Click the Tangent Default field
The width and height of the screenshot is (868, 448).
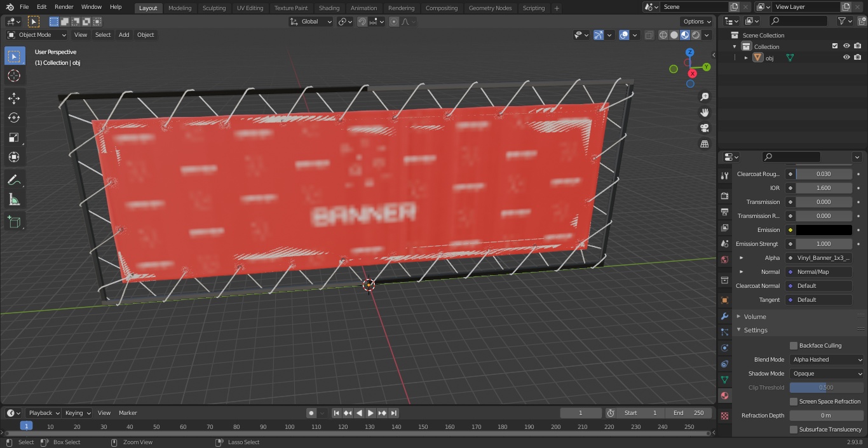819,300
